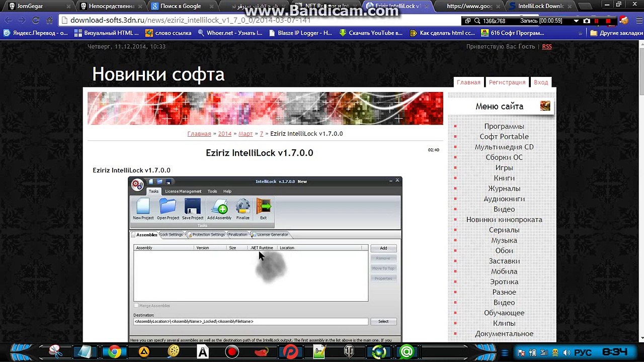This screenshot has height=362, width=644.
Task: Switch to the IntelliLock Downlo... browser tab
Action: 541,6
